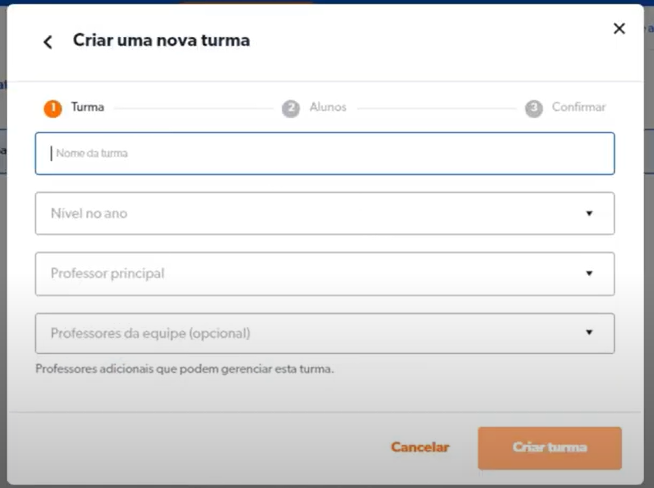The width and height of the screenshot is (654, 488).
Task: Jump to the Confirmar step label
Action: (x=579, y=107)
